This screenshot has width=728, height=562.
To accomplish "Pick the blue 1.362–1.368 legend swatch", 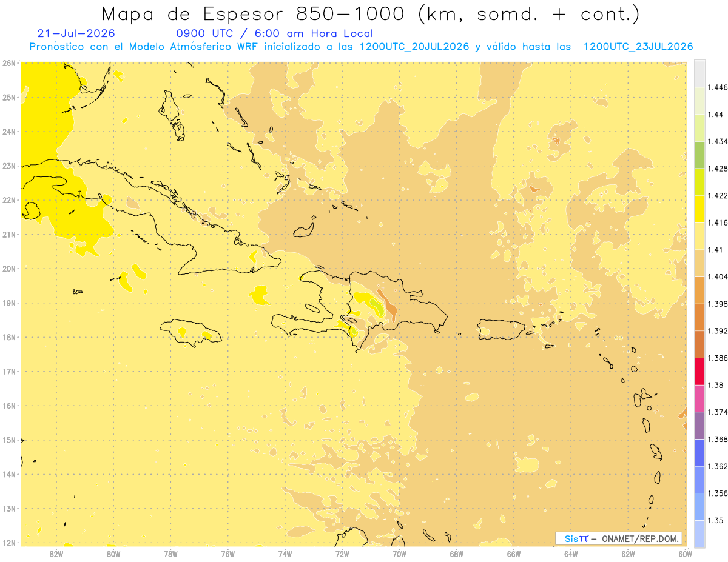I will click(x=699, y=453).
